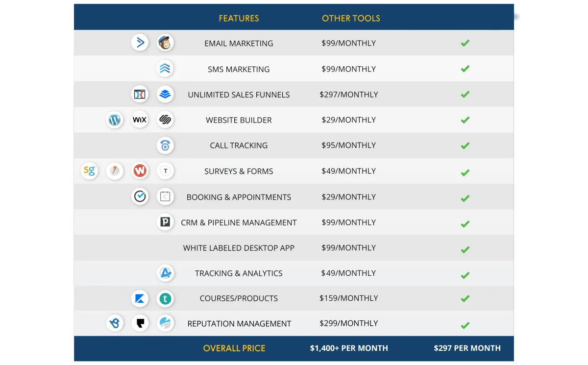Screen dimensions: 588x365
Task: Click the SMS MARKETING feature label
Action: tap(239, 69)
